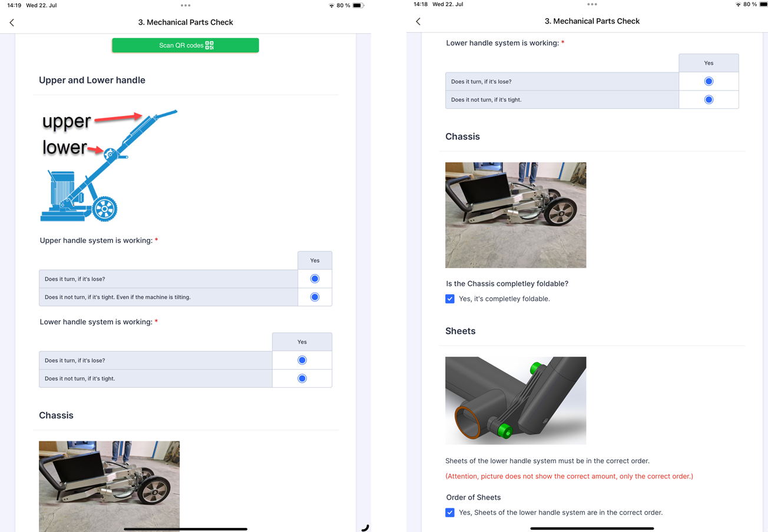Viewport: 768px width, 532px height.
Task: Tap red attention note about picture amount
Action: [x=569, y=476]
